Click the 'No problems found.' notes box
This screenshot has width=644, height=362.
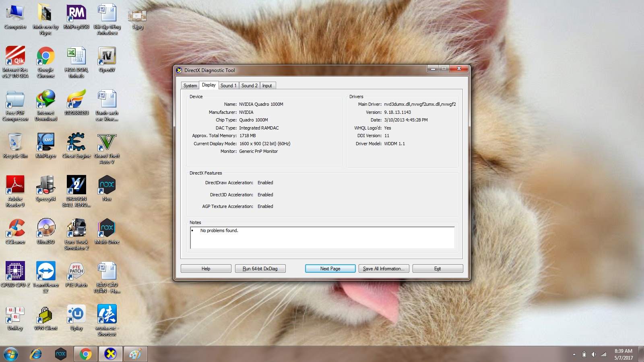(322, 238)
